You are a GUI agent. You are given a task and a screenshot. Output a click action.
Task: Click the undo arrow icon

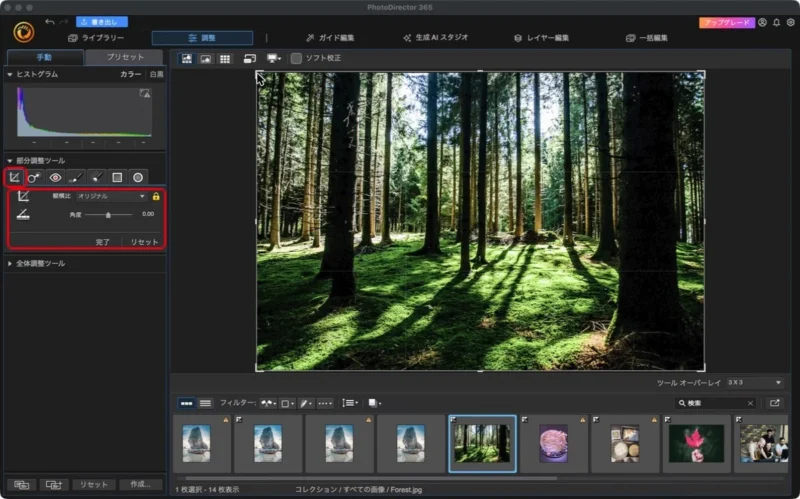coord(49,22)
